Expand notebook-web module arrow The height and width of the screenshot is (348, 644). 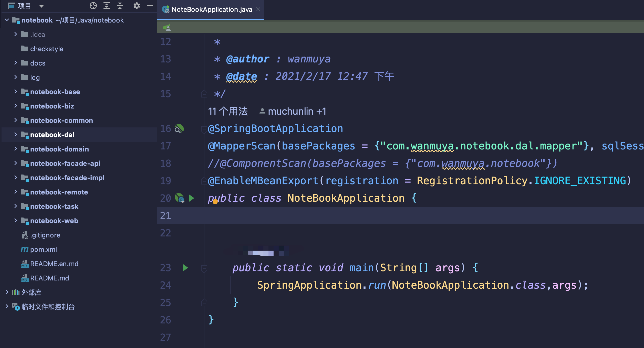click(16, 220)
